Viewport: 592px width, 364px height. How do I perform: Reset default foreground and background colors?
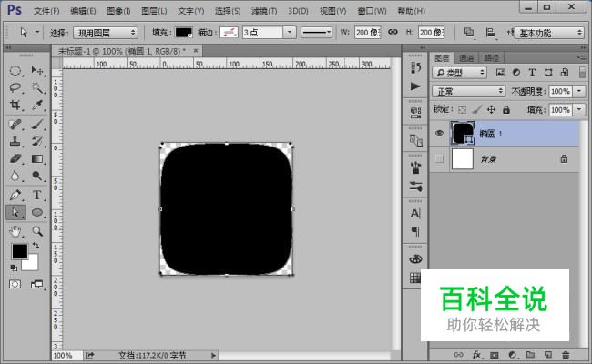pos(14,268)
